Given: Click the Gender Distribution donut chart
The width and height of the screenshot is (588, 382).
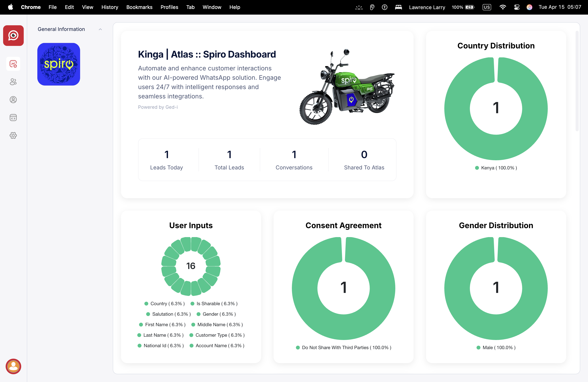Looking at the screenshot, I should coord(496,288).
